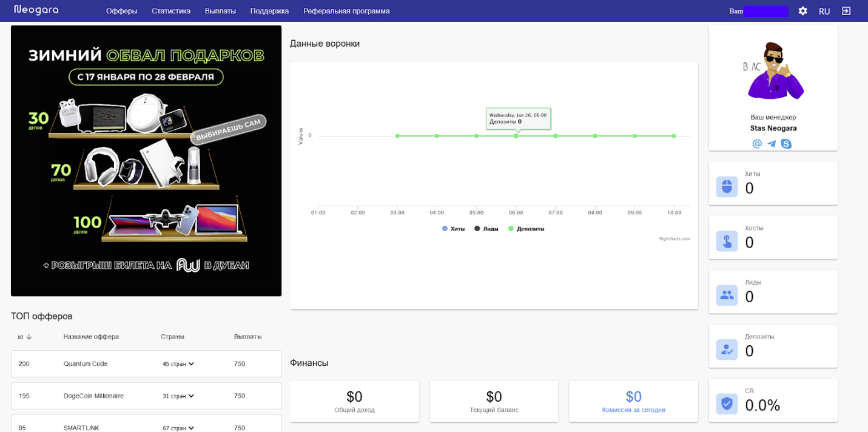Contact manager via Telegram icon
868x432 pixels.
(x=772, y=144)
